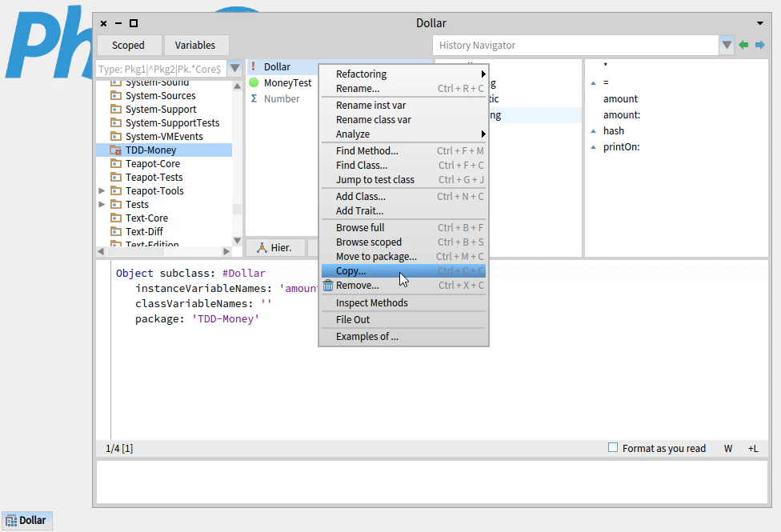Choose Copy... from the context menu

point(403,271)
